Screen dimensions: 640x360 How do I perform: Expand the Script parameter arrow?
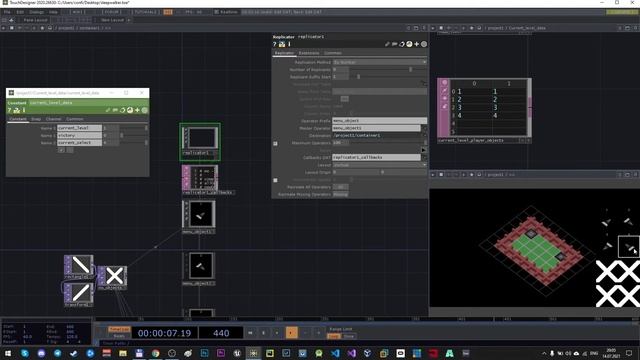point(424,150)
